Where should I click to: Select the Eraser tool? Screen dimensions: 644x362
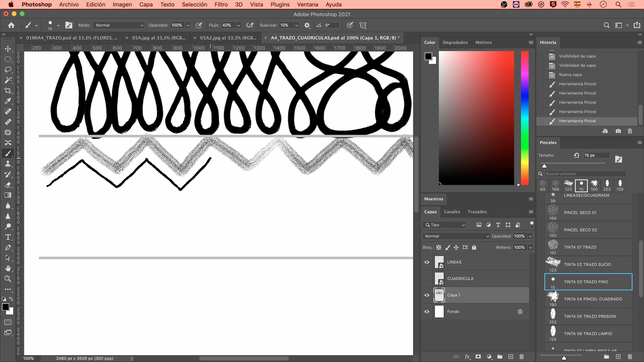(x=8, y=185)
